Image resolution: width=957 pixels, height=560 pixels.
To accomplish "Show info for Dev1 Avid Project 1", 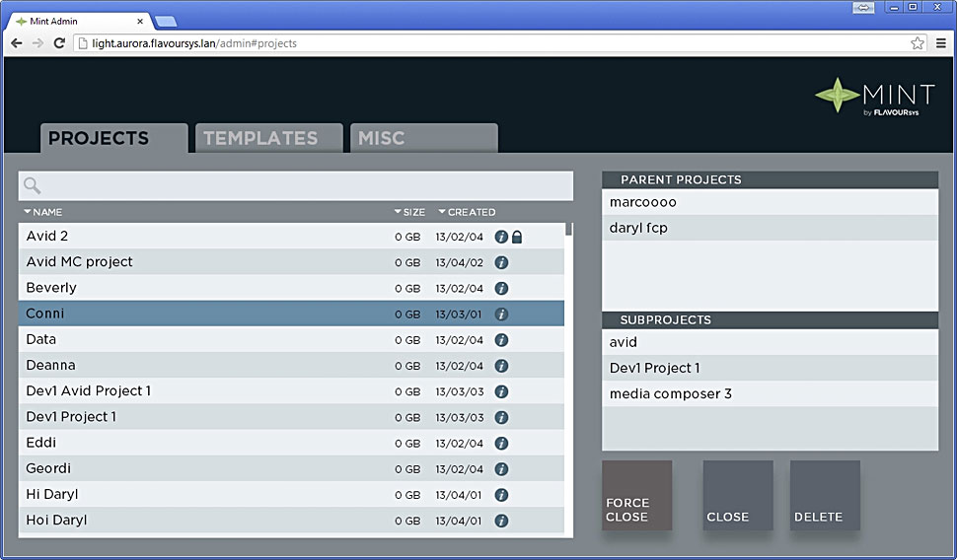I will pyautogui.click(x=501, y=391).
